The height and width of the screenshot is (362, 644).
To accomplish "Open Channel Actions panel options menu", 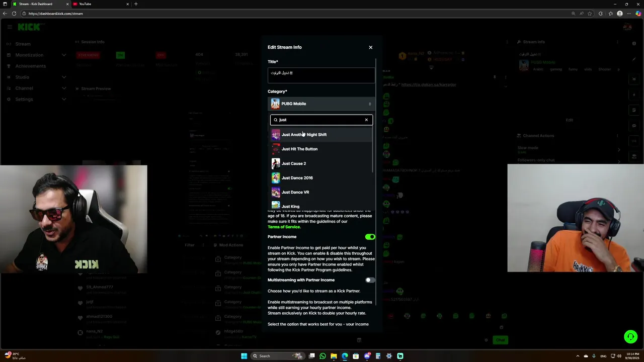I will pos(617,135).
